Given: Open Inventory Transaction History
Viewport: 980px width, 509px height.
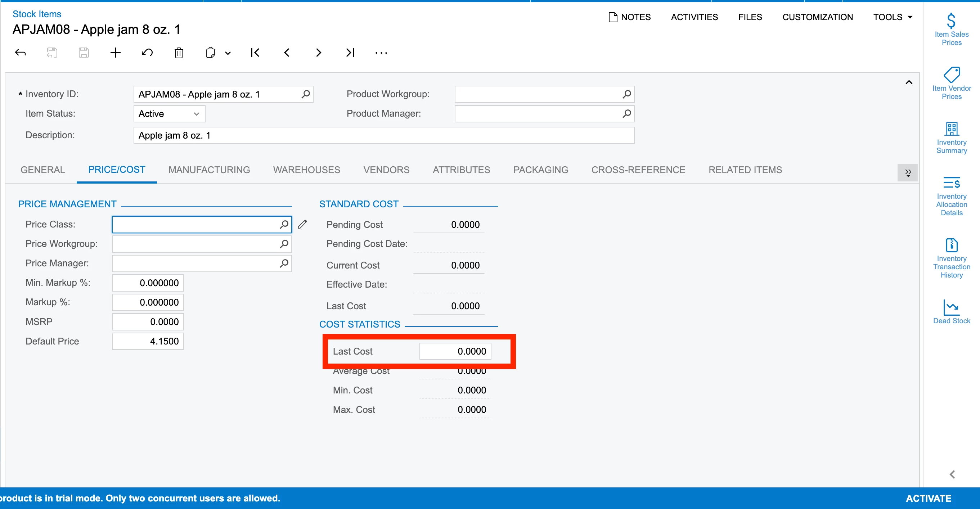Looking at the screenshot, I should tap(951, 259).
